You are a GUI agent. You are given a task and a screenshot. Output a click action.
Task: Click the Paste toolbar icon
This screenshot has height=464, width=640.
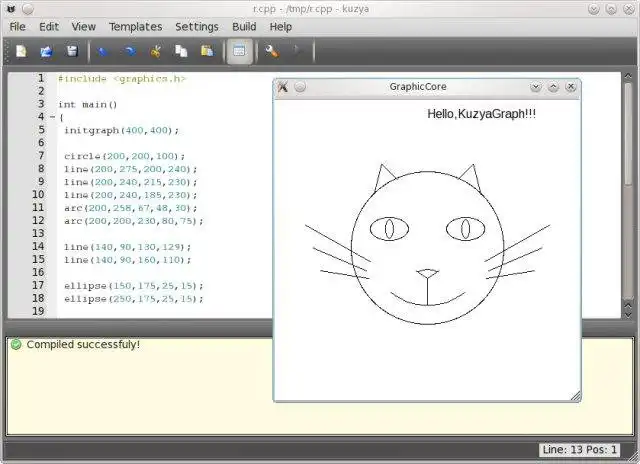pos(207,51)
